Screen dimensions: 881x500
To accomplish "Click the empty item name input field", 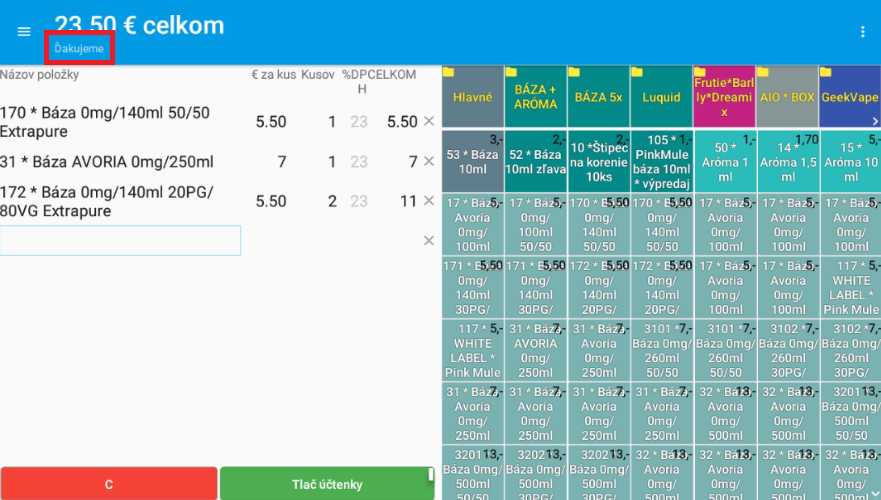I will (121, 240).
